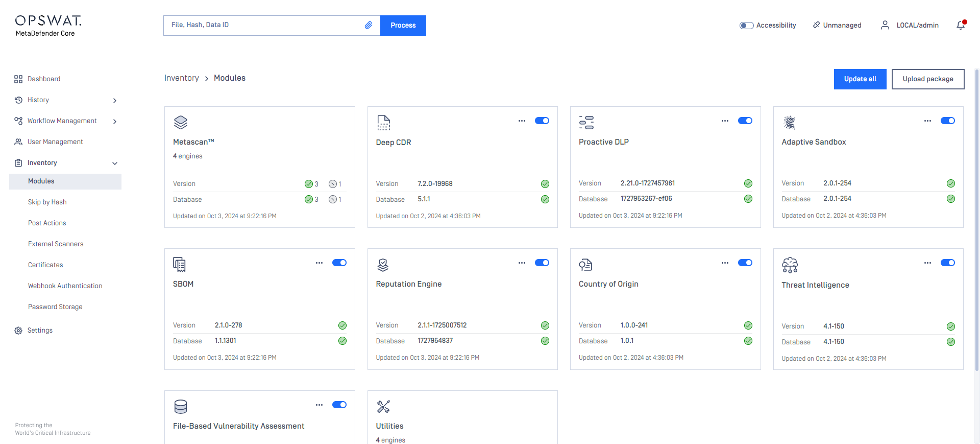
Task: Click the History clock icon
Action: pos(18,100)
